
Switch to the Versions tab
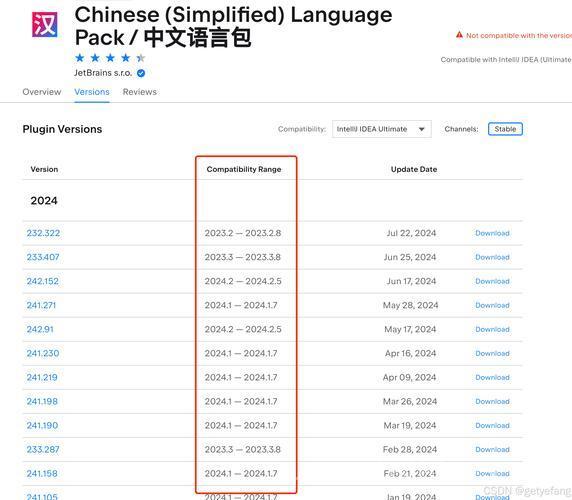point(92,92)
